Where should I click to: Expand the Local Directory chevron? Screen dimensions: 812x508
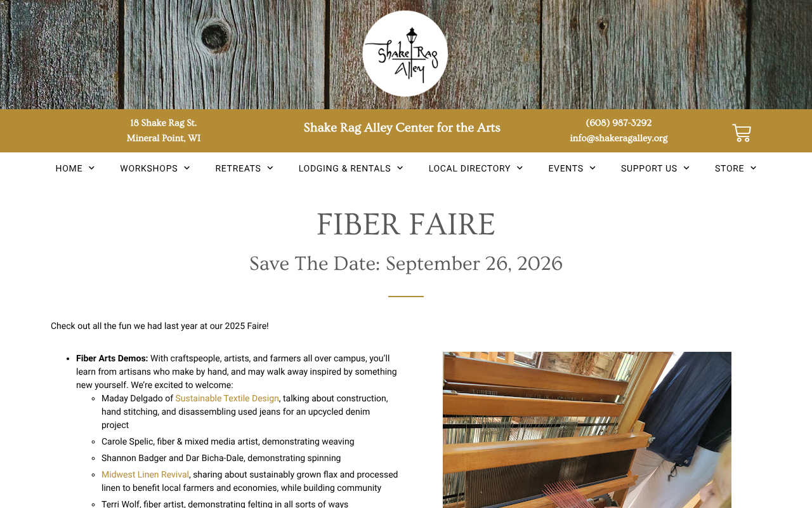520,168
